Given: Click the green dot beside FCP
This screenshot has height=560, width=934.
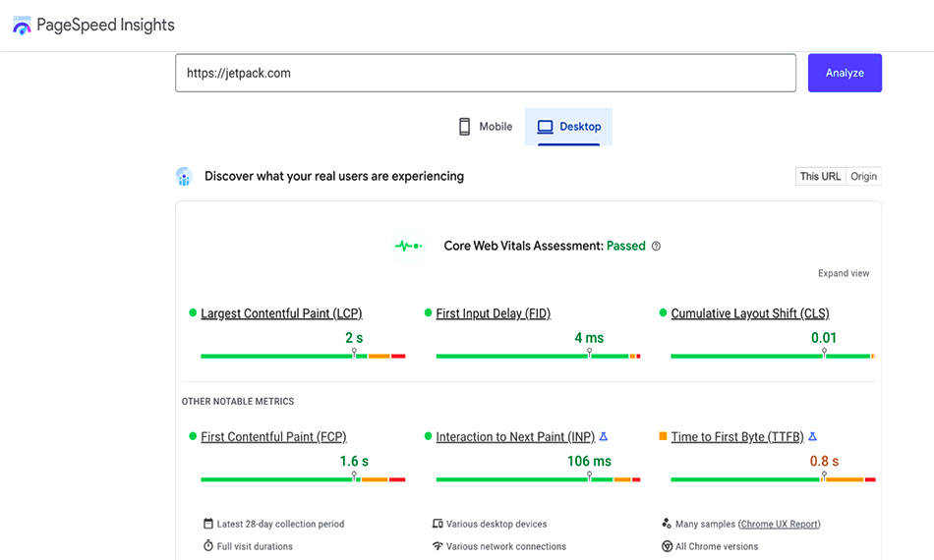Looking at the screenshot, I should click(193, 436).
